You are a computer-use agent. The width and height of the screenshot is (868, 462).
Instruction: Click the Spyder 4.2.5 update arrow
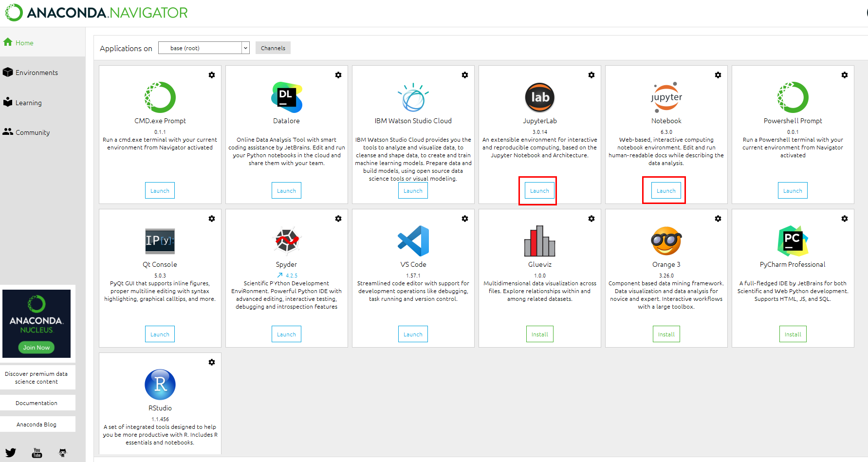pos(280,276)
